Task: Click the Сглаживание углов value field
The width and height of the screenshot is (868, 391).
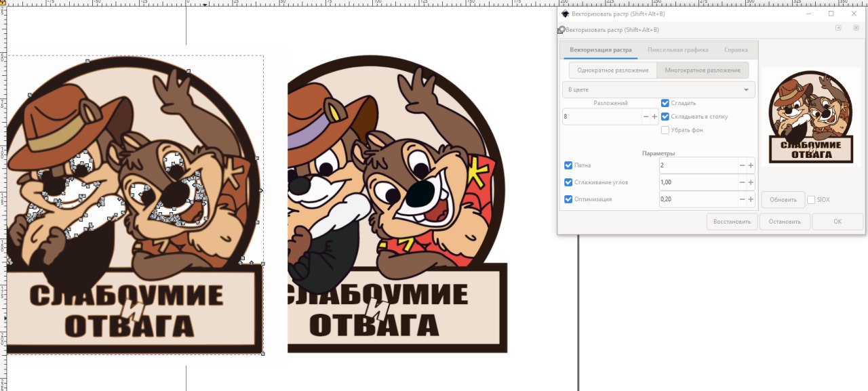Action: (x=698, y=182)
